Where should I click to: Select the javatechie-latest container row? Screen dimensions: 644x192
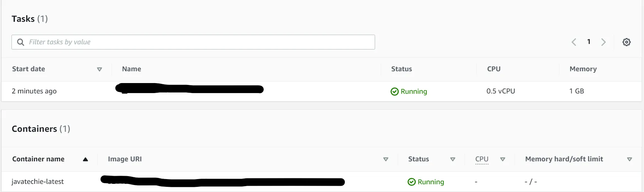[x=38, y=182]
